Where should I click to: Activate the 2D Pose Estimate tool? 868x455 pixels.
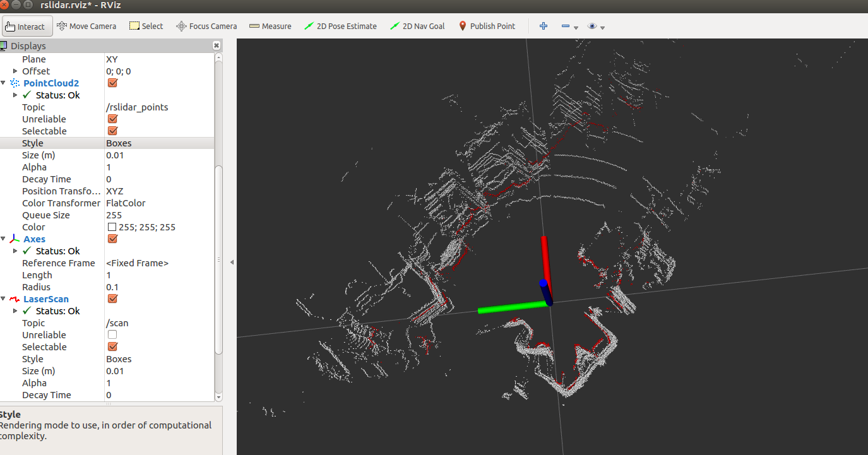(341, 26)
